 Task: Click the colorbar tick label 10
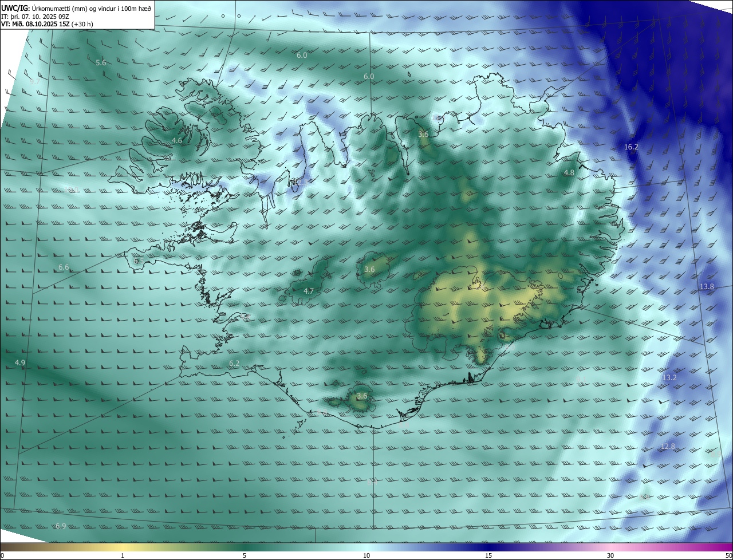[366, 555]
